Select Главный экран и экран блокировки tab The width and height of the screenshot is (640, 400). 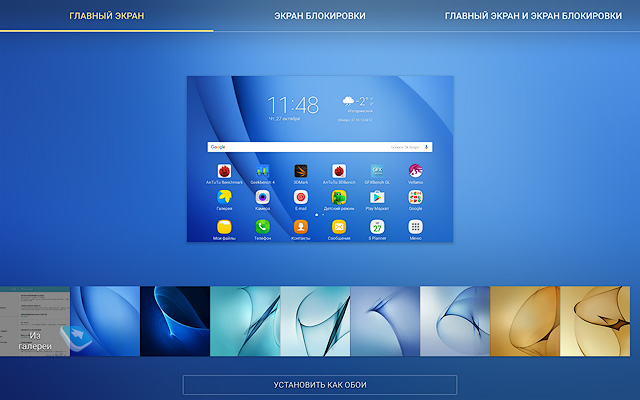pyautogui.click(x=532, y=16)
